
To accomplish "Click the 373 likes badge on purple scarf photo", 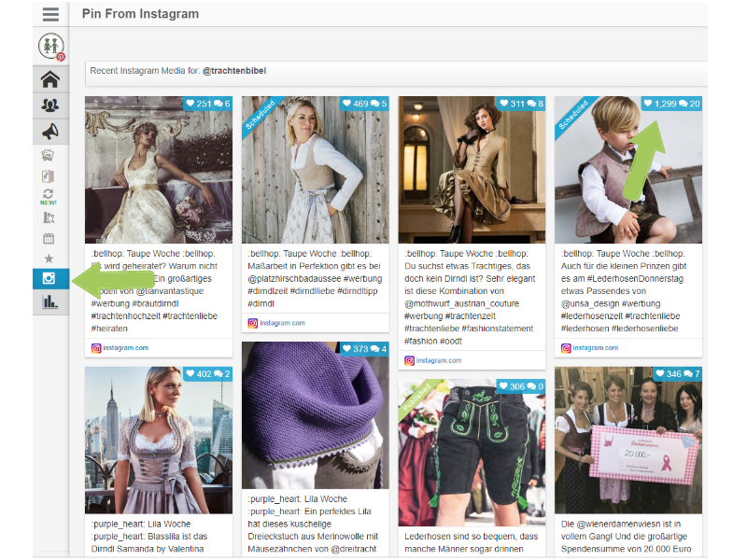I will [365, 348].
